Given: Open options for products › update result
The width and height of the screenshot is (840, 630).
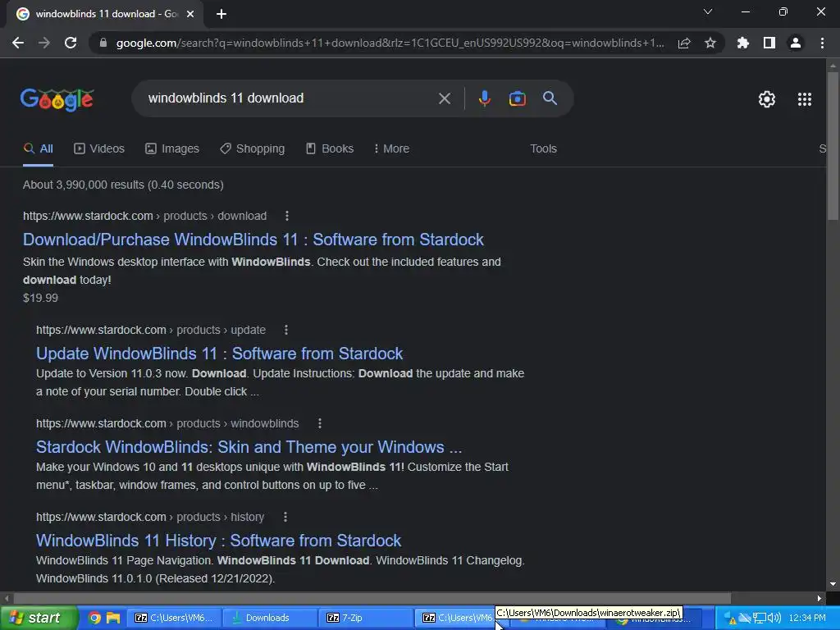Looking at the screenshot, I should [286, 330].
